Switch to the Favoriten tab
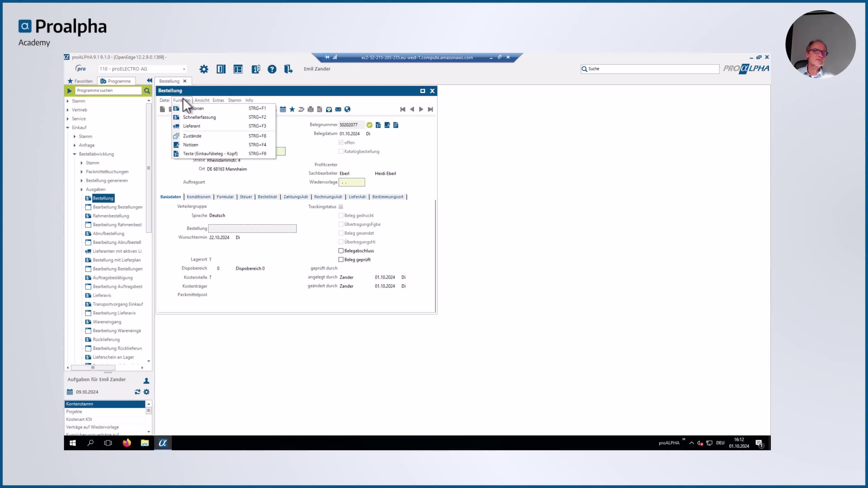This screenshot has height=488, width=868. (80, 81)
